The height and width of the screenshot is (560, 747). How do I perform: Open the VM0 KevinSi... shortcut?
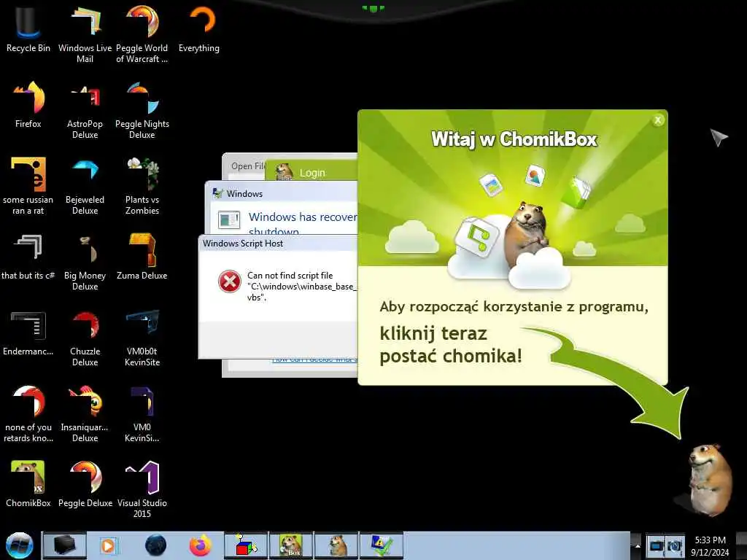pos(142,413)
